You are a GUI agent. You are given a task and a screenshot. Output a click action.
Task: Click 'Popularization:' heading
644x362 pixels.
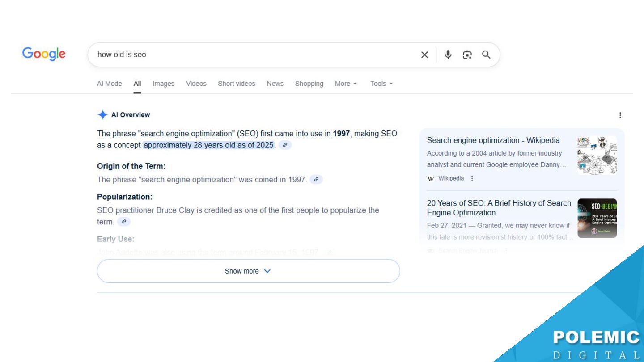(125, 197)
